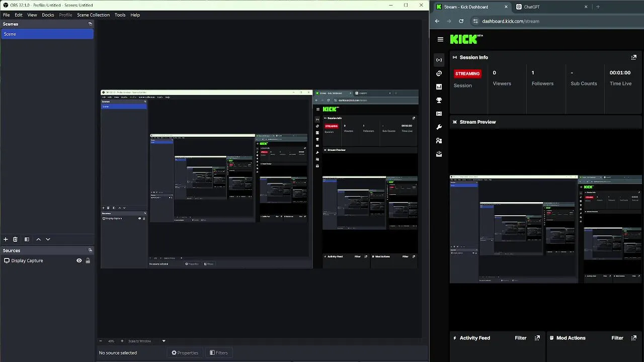
Task: Open source Properties button
Action: click(x=185, y=353)
